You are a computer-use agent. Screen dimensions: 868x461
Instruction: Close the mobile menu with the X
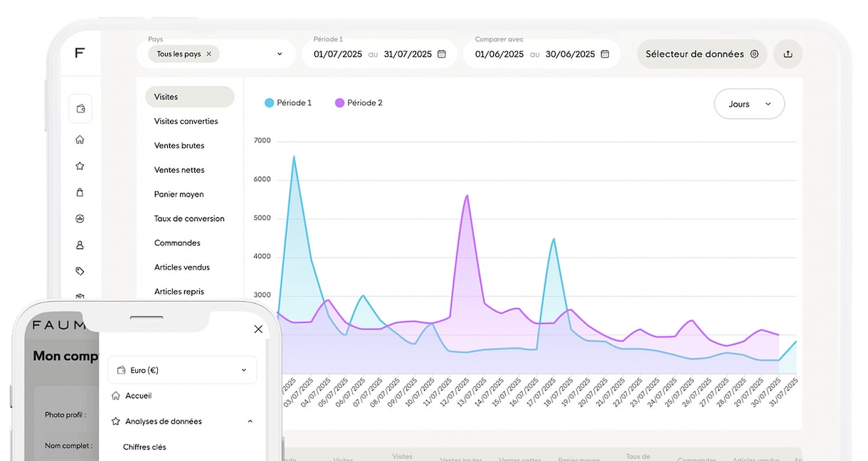coord(258,329)
